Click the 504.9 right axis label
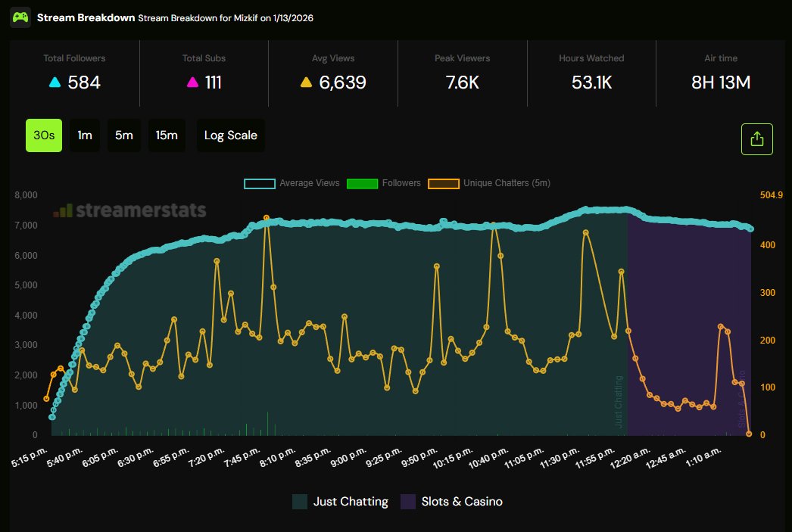The image size is (792, 532). point(772,195)
